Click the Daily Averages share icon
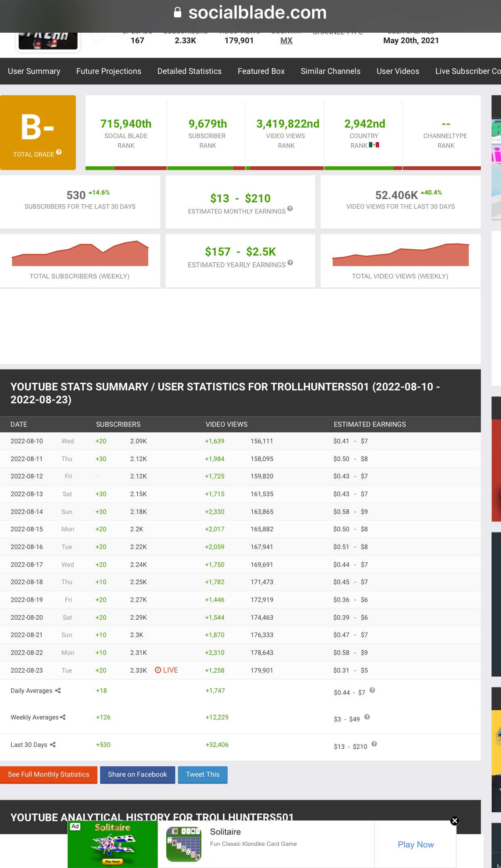The width and height of the screenshot is (501, 868). [x=58, y=691]
